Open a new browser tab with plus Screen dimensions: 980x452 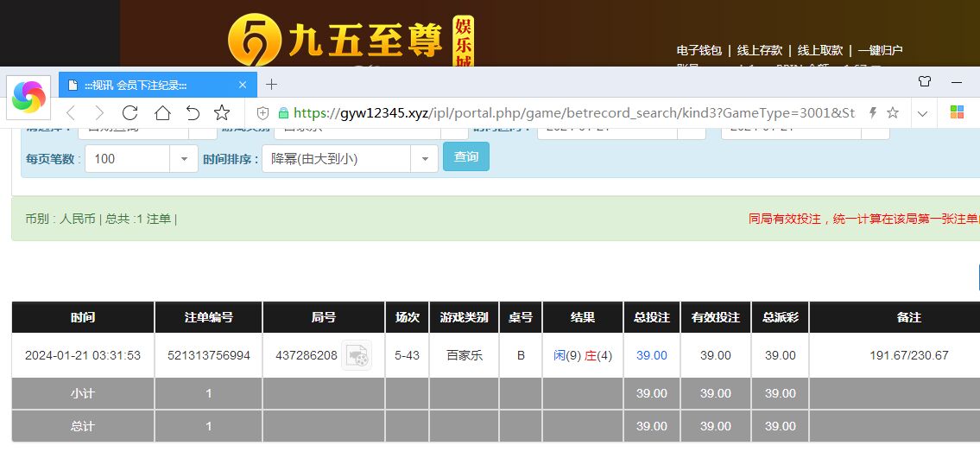point(271,84)
